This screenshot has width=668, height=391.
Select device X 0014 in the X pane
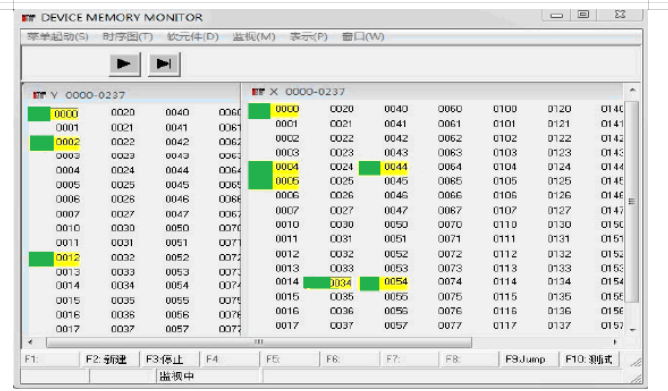[x=287, y=282]
